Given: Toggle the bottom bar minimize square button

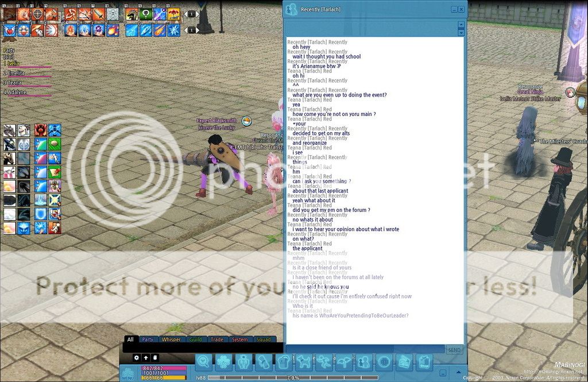Looking at the screenshot, I should pyautogui.click(x=443, y=373).
